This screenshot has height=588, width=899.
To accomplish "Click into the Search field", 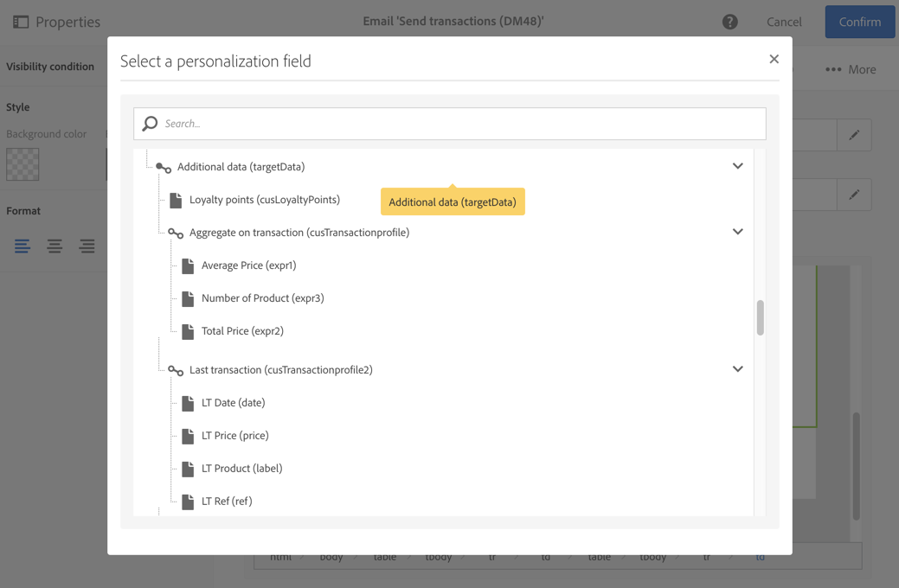I will click(459, 124).
